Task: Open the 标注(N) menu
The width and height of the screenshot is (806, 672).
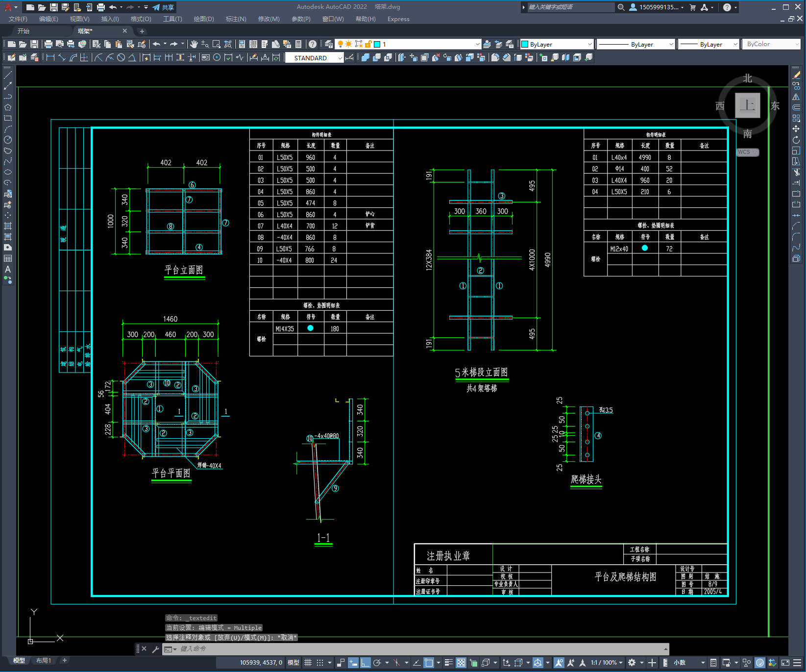Action: pyautogui.click(x=236, y=19)
